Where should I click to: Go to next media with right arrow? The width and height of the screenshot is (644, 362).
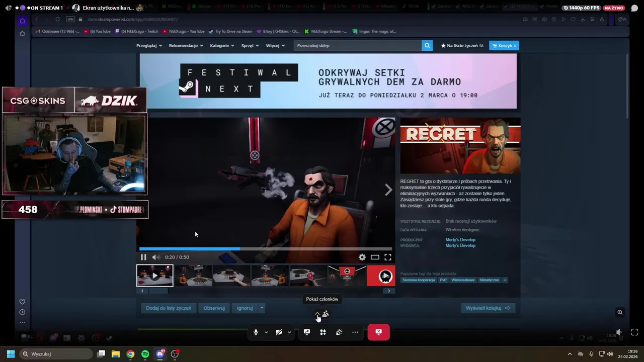pos(388,190)
